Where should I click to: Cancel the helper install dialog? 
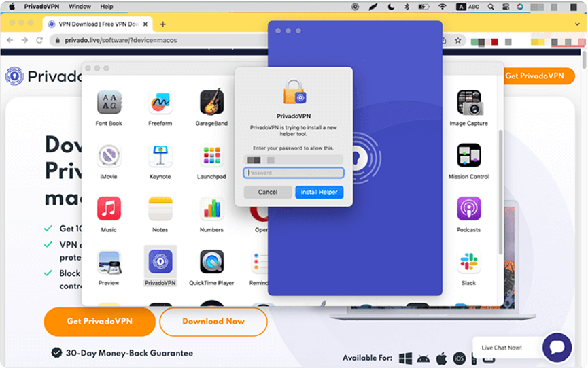point(268,192)
